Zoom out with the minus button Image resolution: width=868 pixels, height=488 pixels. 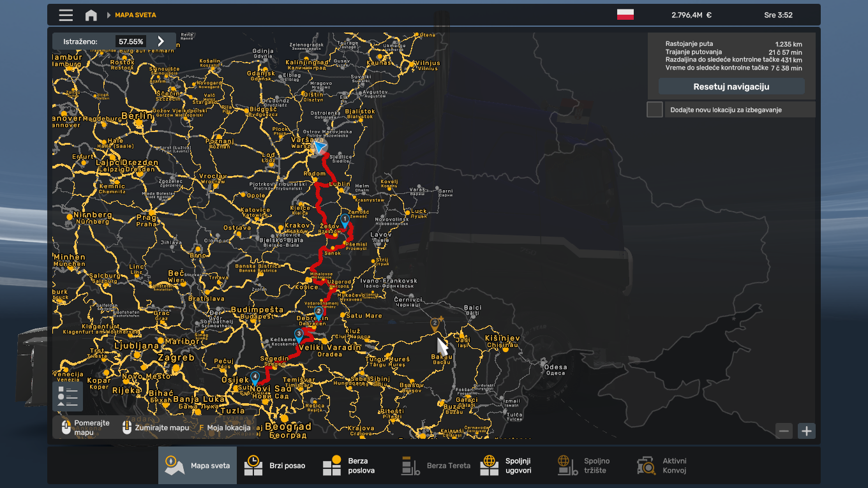(x=784, y=431)
